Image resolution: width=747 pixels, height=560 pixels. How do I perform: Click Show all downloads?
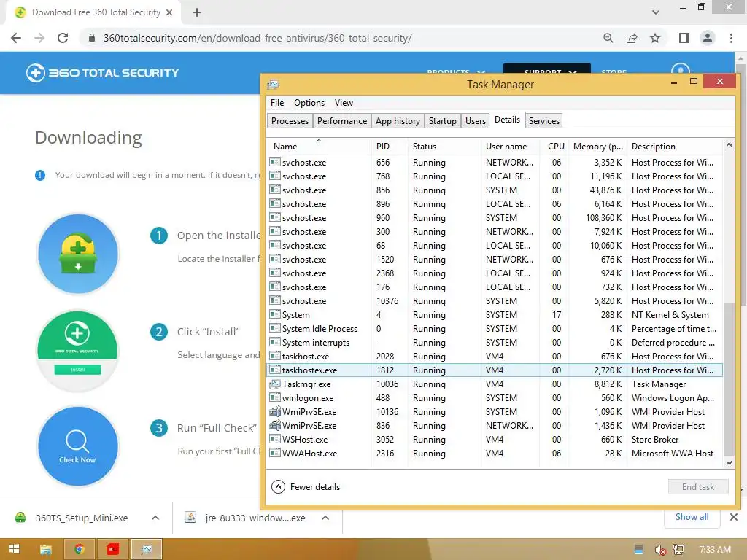pyautogui.click(x=692, y=517)
